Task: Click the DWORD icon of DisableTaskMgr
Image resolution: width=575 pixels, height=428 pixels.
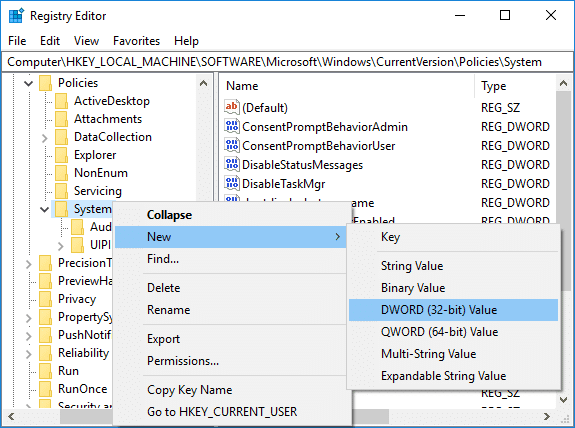Action: coord(232,183)
